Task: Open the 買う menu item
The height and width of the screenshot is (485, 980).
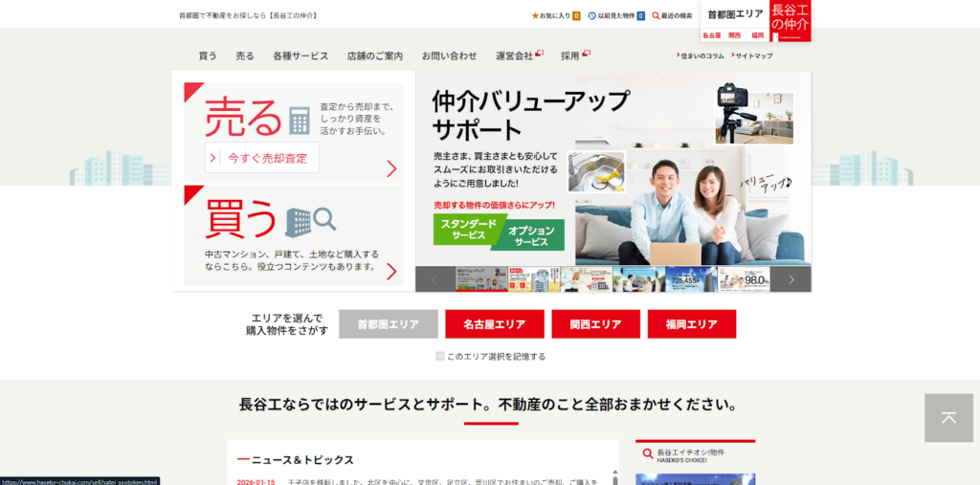Action: 208,55
